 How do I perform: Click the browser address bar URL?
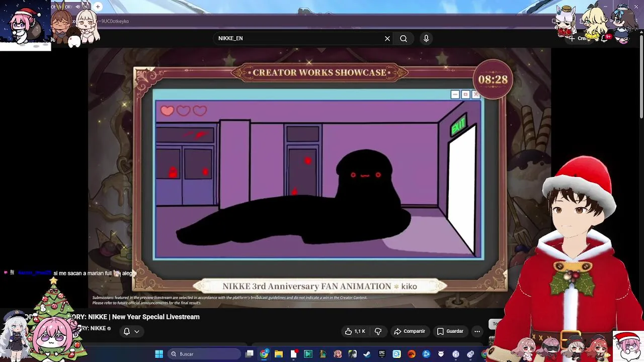[115, 21]
